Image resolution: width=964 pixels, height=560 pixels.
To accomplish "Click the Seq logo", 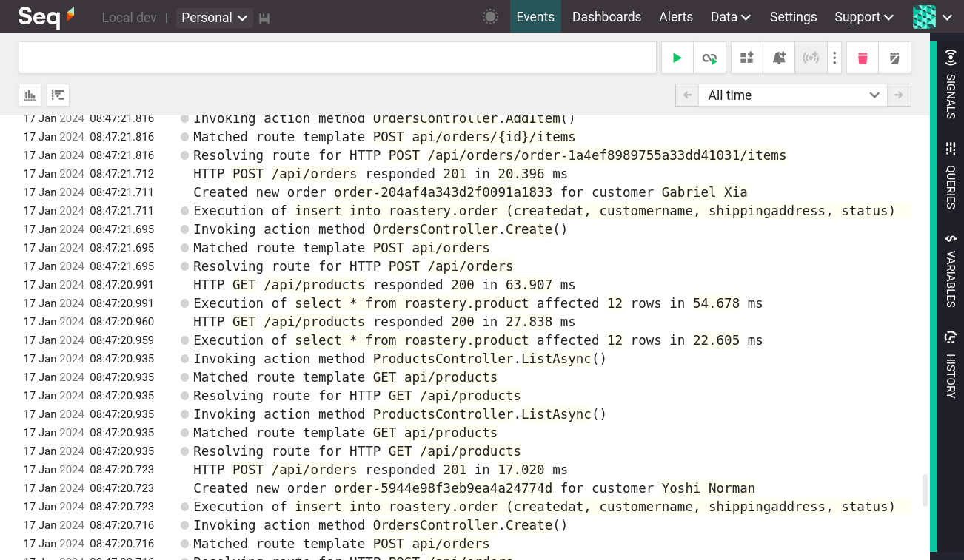I will [47, 16].
